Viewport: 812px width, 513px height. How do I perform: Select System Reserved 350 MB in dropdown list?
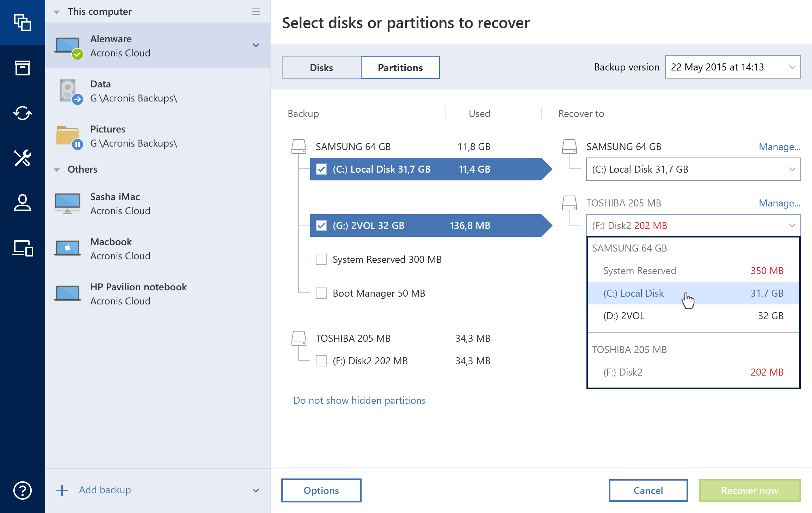pos(694,271)
